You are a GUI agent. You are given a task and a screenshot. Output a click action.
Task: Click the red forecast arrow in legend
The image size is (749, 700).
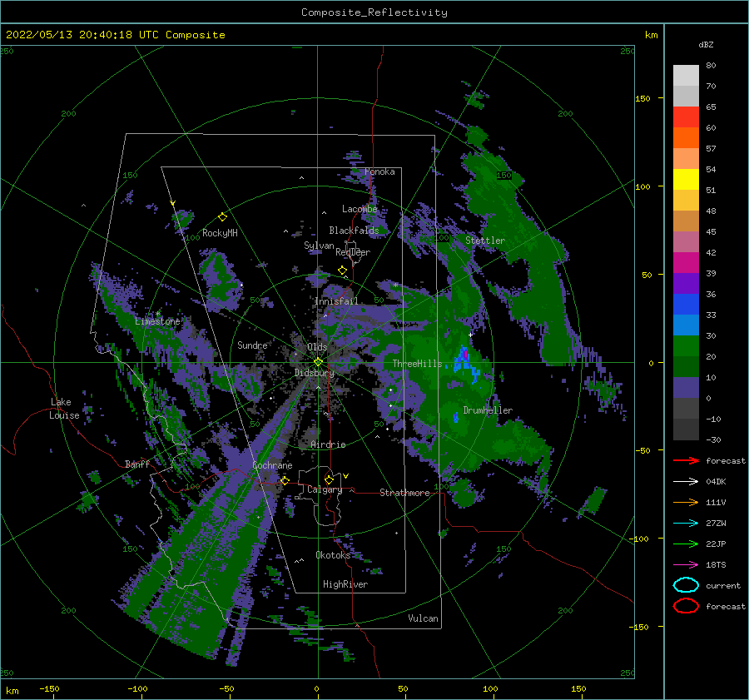pyautogui.click(x=686, y=460)
